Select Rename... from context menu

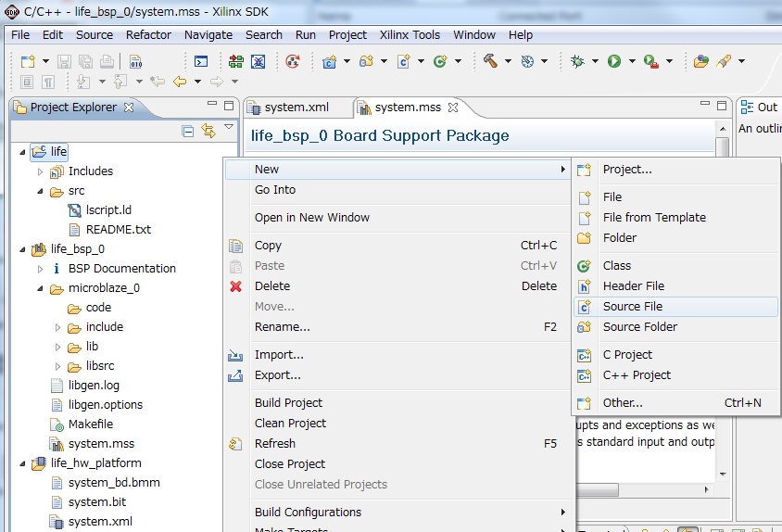(398, 327)
